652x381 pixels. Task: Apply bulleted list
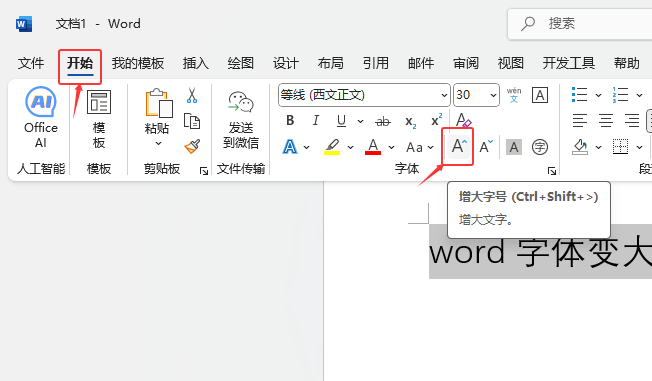579,95
